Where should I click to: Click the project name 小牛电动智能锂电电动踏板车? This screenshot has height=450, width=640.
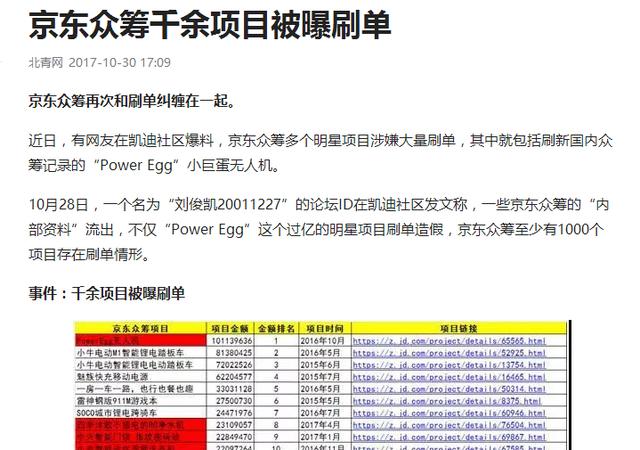tap(134, 365)
